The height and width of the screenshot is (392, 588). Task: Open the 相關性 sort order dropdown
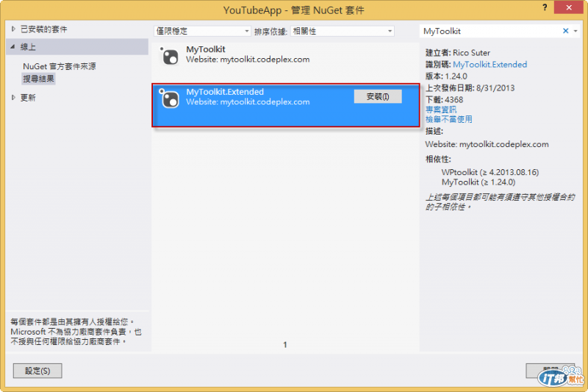342,31
